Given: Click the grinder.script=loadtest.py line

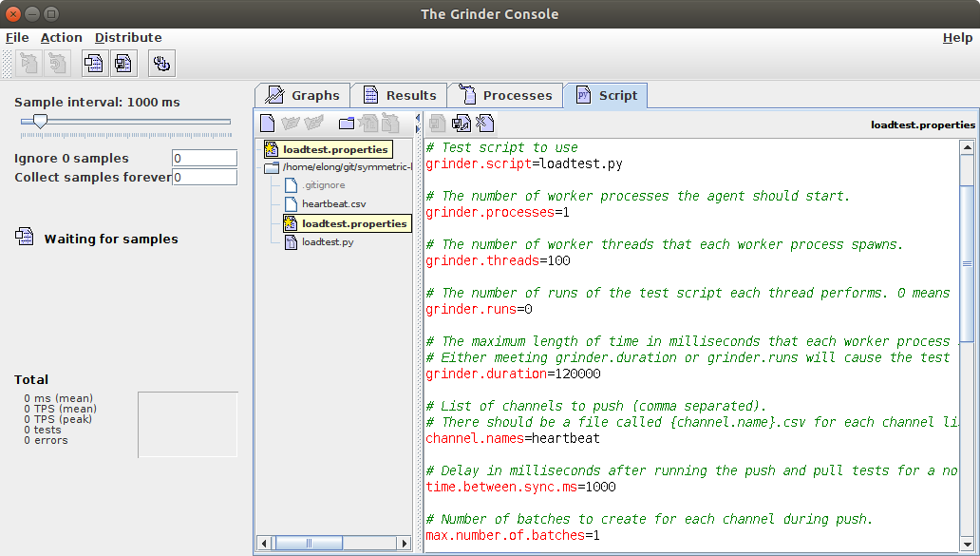Looking at the screenshot, I should click(x=524, y=163).
